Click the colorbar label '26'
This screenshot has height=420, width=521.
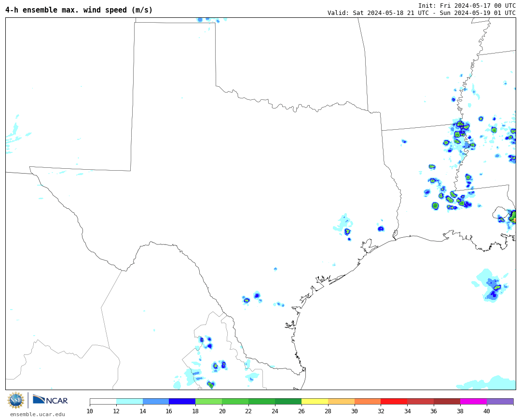tap(302, 411)
